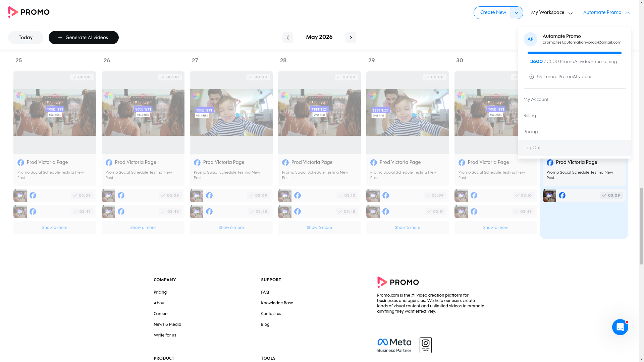
Task: Click the AP avatar circle
Action: click(530, 39)
